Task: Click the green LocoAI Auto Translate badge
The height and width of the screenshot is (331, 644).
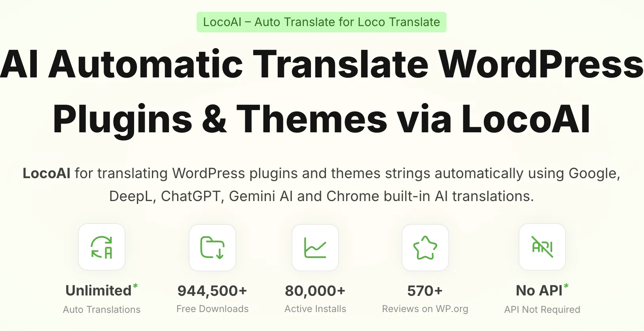Action: 322,22
